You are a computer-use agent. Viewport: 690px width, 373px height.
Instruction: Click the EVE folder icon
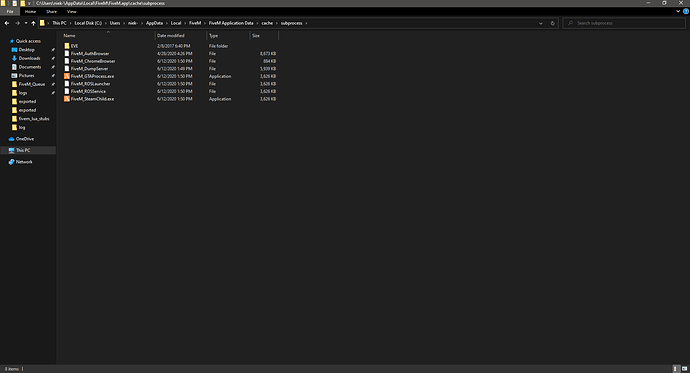click(x=67, y=46)
